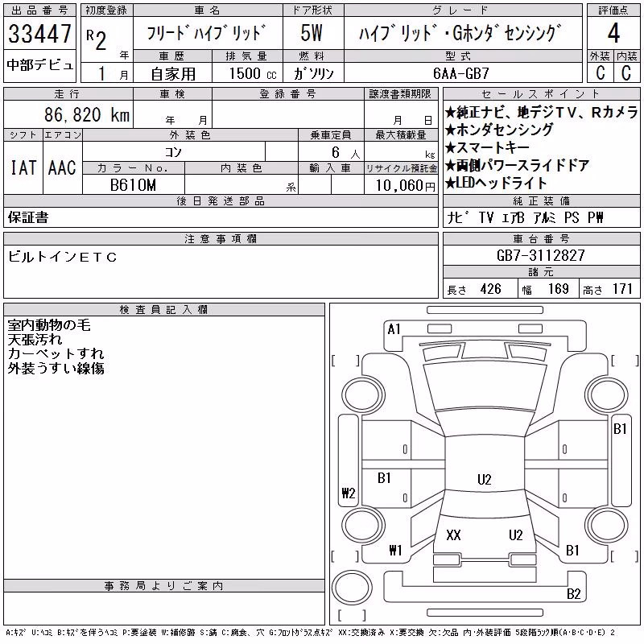The height and width of the screenshot is (644, 644).
Task: Select exterior color コン
Action: pyautogui.click(x=173, y=152)
